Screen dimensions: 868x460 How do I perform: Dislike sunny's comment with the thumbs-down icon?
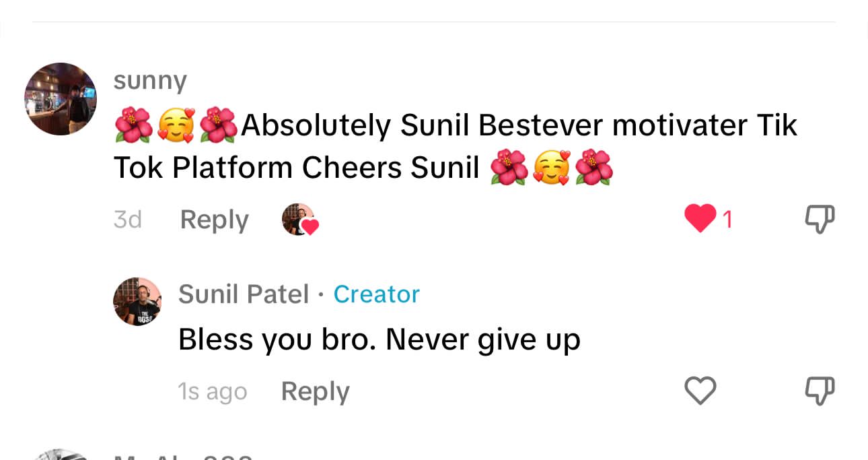tap(820, 220)
